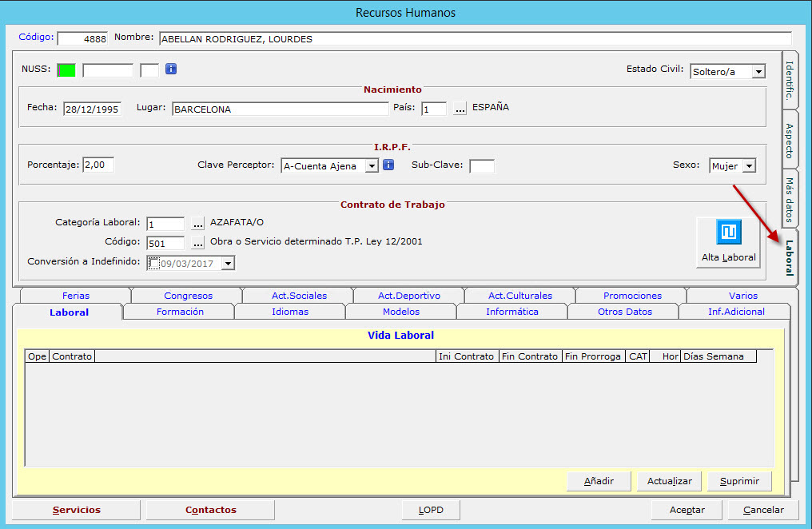Screen dimensions: 812x529
Task: Open the Categoría Laboral lookup ellipsis button
Action: pyautogui.click(x=198, y=224)
